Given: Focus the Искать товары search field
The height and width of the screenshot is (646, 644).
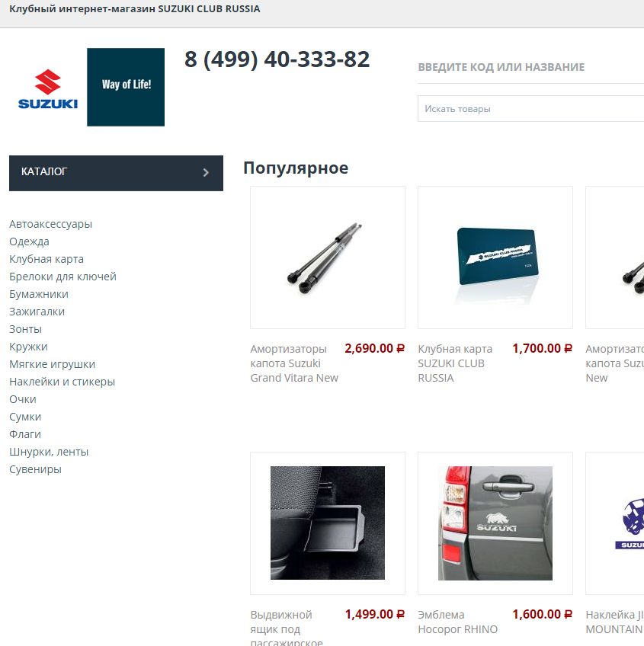Looking at the screenshot, I should coord(530,109).
